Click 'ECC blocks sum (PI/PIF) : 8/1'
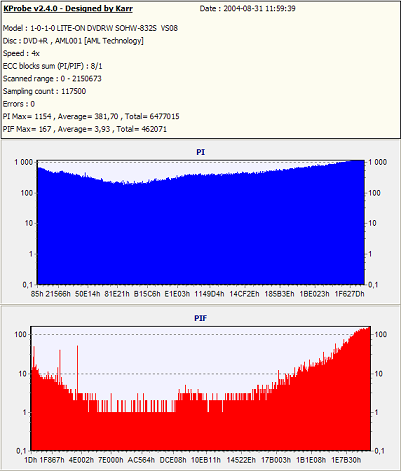Screen dimensions: 401x471 pos(53,66)
